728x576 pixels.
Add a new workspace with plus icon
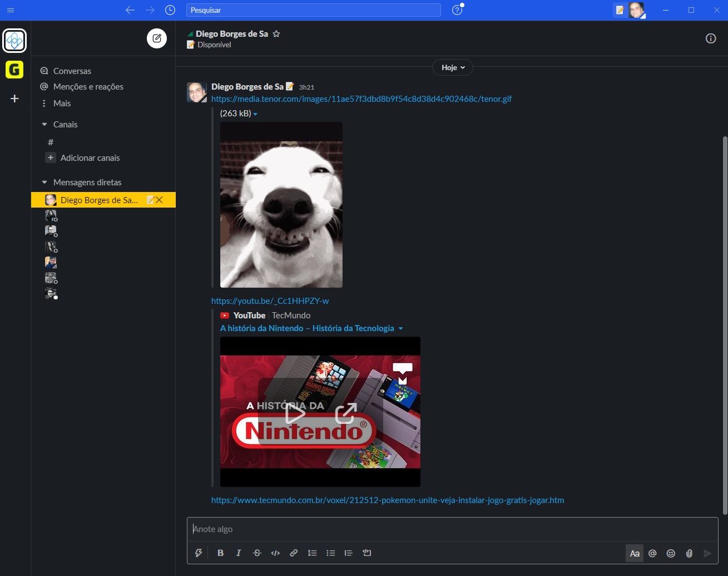(14, 99)
